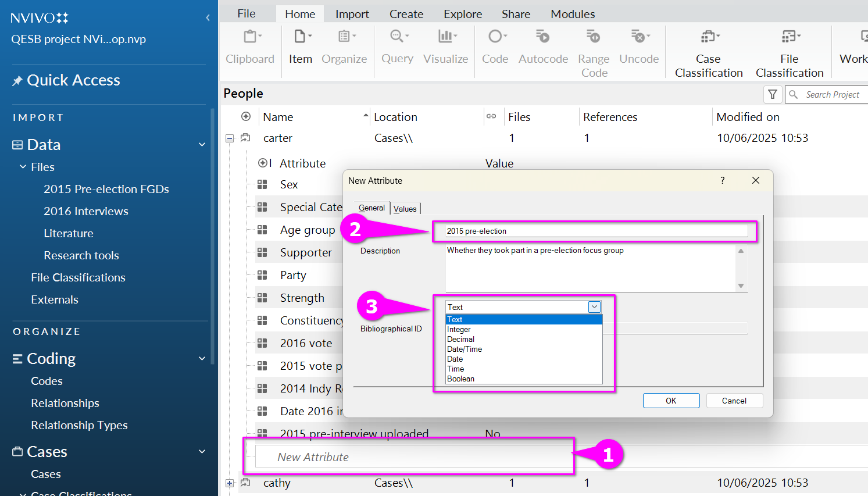Image resolution: width=868 pixels, height=496 pixels.
Task: Switch to the Values tab
Action: click(x=405, y=209)
